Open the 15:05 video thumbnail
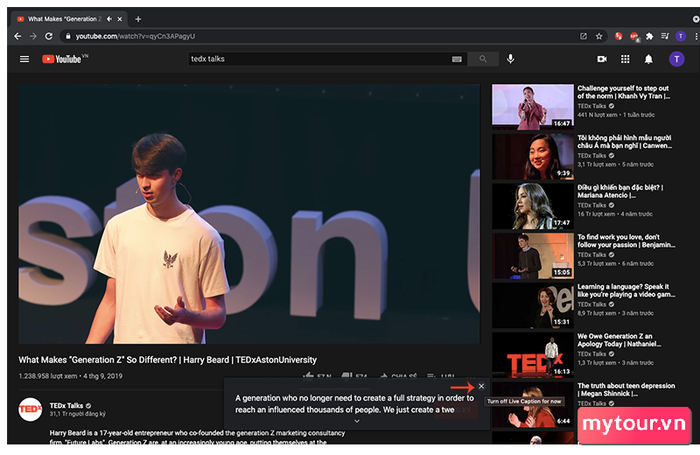 pos(533,255)
